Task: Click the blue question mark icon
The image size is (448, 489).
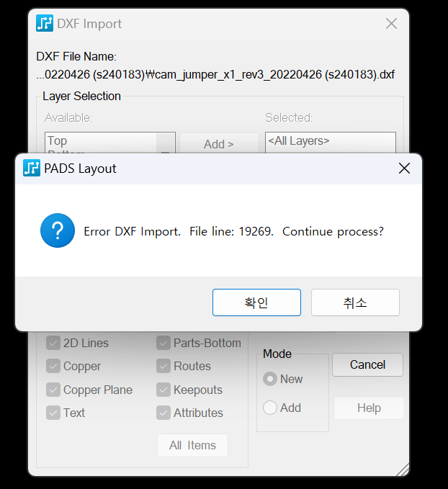Action: coord(58,230)
